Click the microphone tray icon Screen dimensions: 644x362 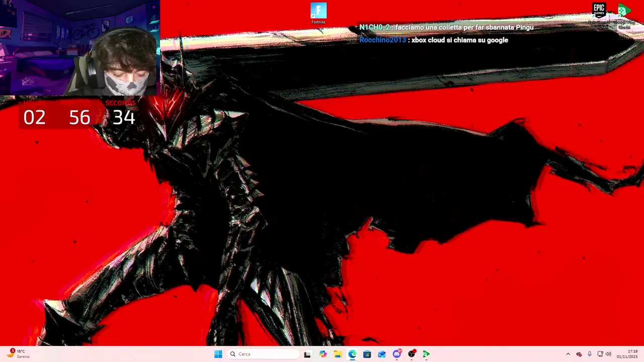point(589,354)
